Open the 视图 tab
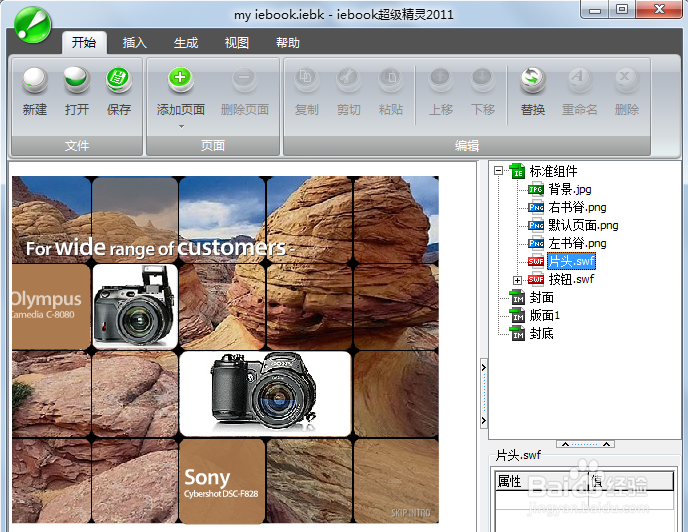 click(x=236, y=43)
